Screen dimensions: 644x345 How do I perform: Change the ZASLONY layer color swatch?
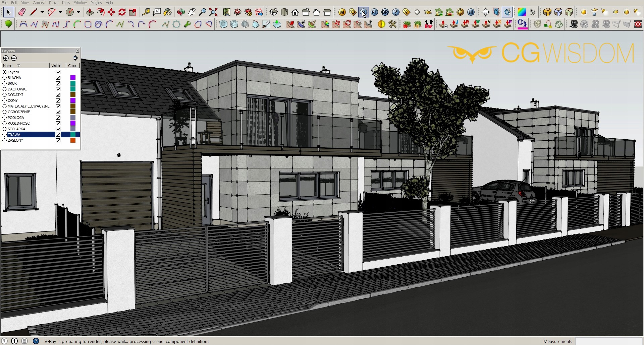[73, 140]
